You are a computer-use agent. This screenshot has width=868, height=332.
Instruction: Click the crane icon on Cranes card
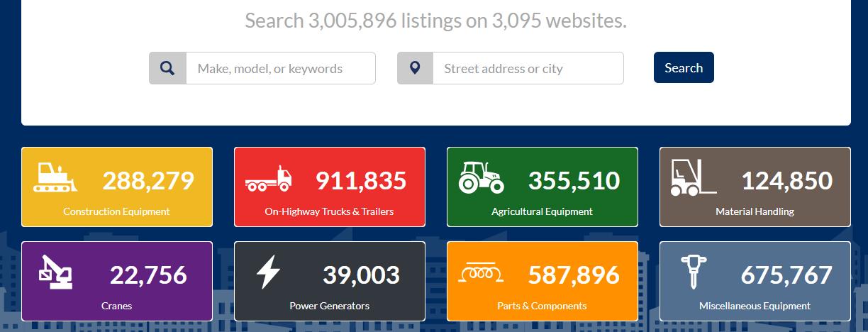55,272
